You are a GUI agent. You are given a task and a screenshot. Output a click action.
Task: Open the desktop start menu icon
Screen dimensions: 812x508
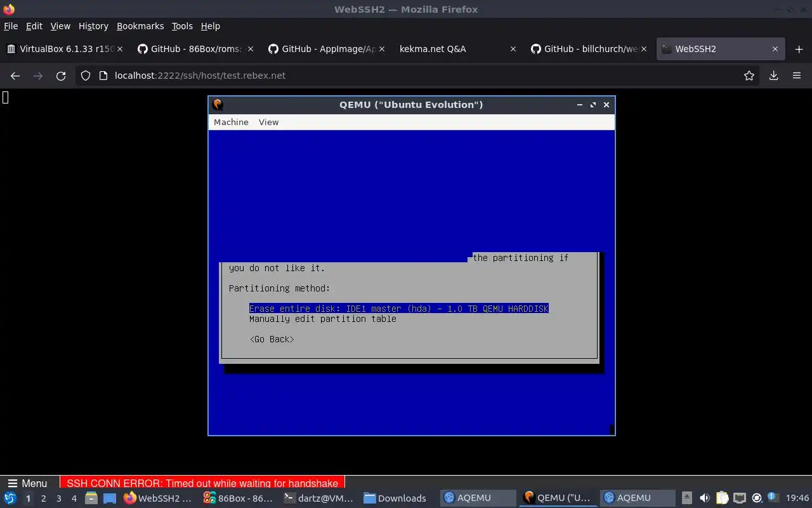click(x=10, y=498)
